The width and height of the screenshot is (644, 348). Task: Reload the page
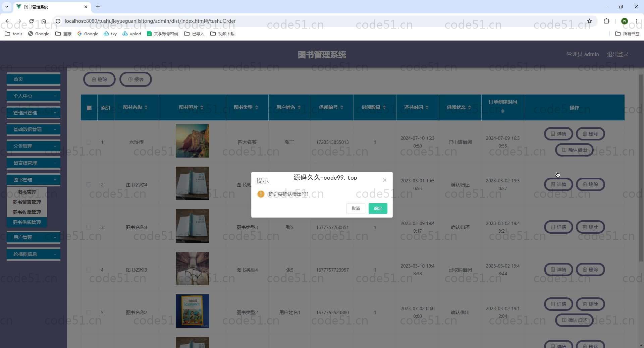tap(31, 21)
